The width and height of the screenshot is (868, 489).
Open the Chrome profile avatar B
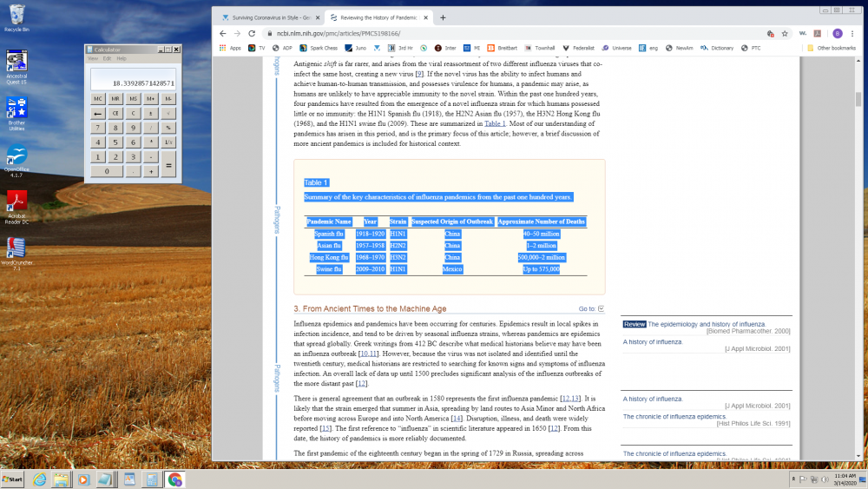pyautogui.click(x=838, y=33)
